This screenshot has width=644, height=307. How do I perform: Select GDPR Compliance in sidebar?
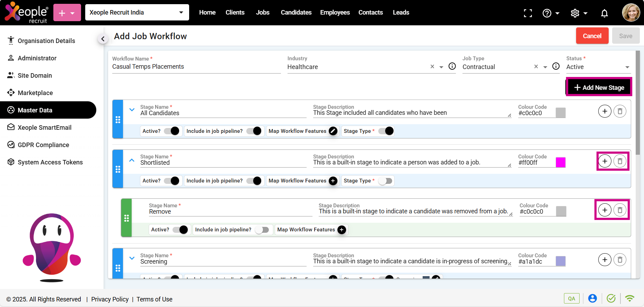43,145
